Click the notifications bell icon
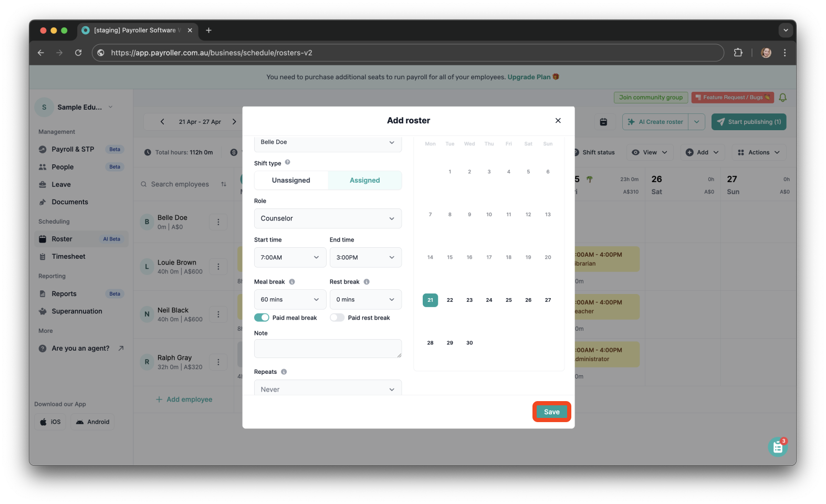This screenshot has width=826, height=504. [782, 98]
